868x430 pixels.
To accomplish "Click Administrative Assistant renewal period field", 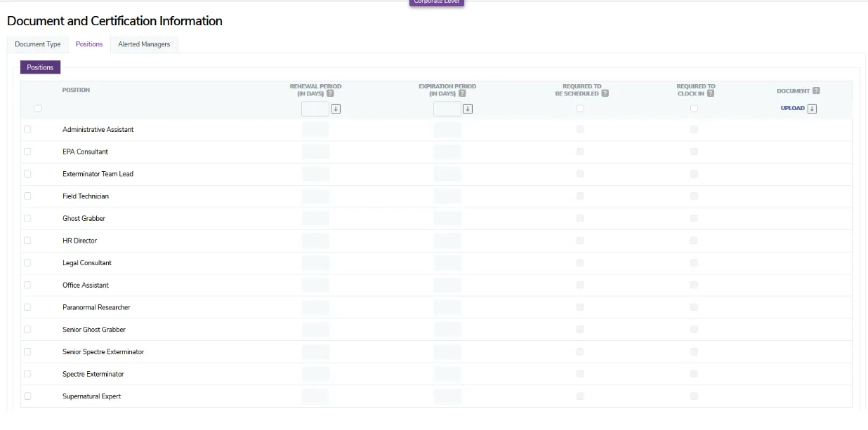I will click(x=315, y=130).
